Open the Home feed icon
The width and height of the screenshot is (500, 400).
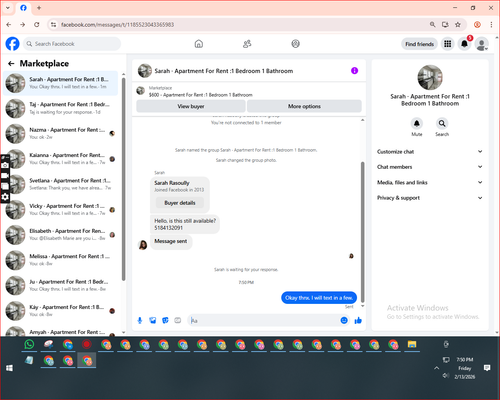pos(199,44)
